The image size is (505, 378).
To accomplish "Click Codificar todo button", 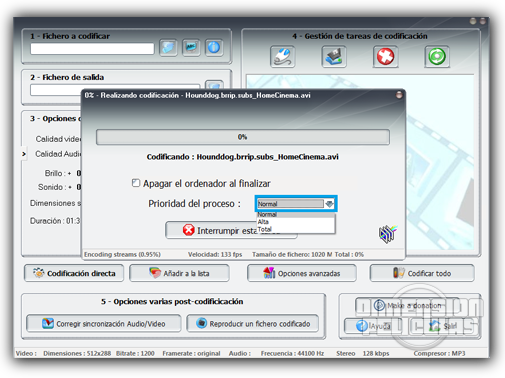I will (422, 273).
